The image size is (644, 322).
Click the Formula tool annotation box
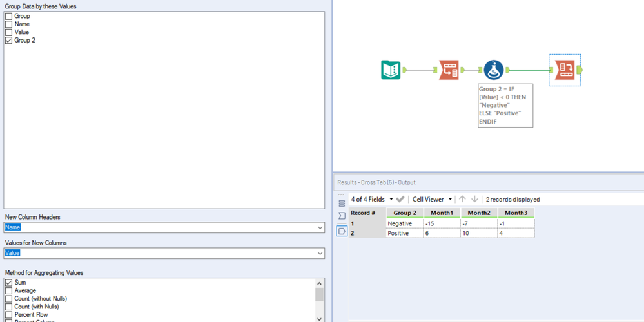[505, 106]
